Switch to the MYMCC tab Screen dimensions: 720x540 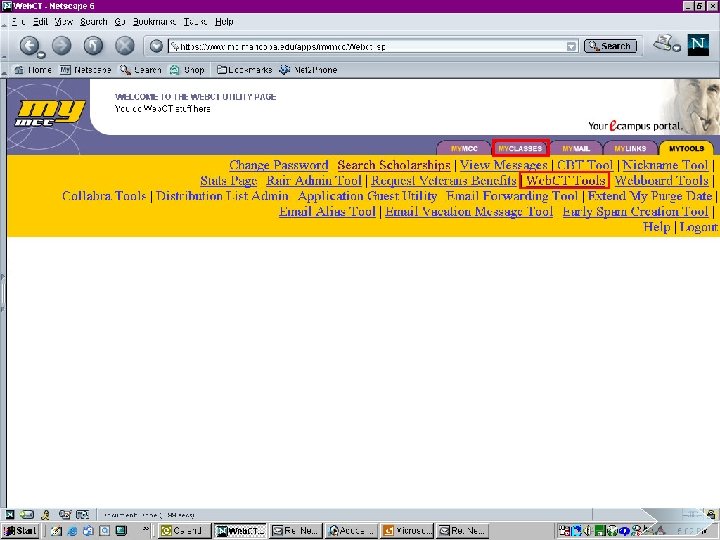click(x=464, y=148)
